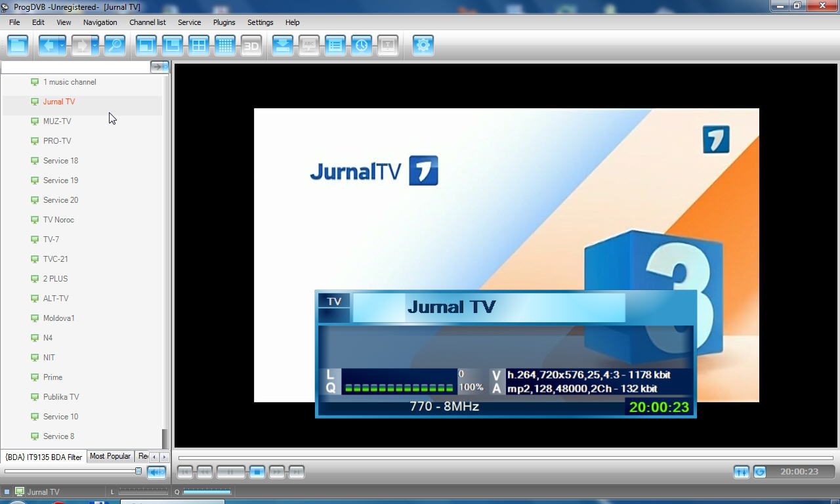Select Service 19 in the channel list
Image resolution: width=840 pixels, height=504 pixels.
point(60,180)
